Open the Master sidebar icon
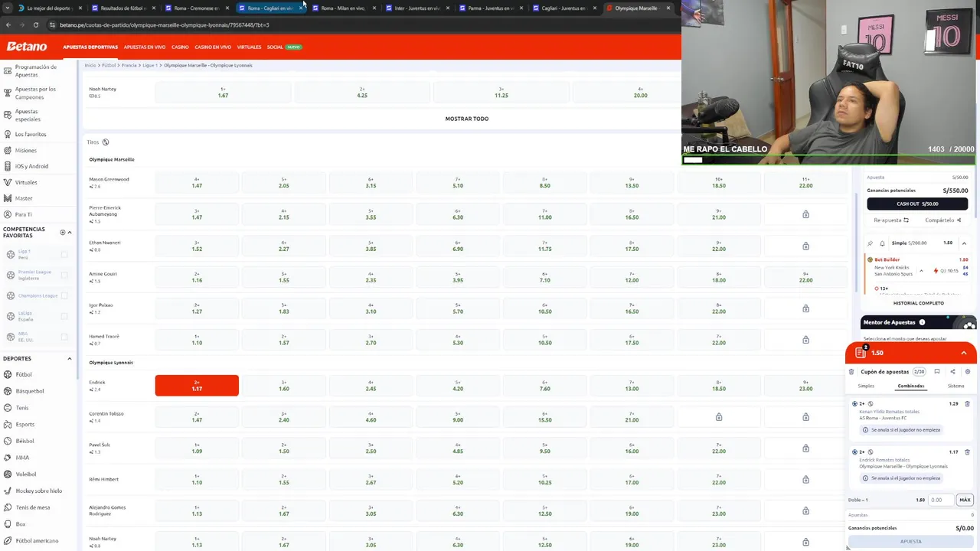The width and height of the screenshot is (980, 551). click(7, 198)
